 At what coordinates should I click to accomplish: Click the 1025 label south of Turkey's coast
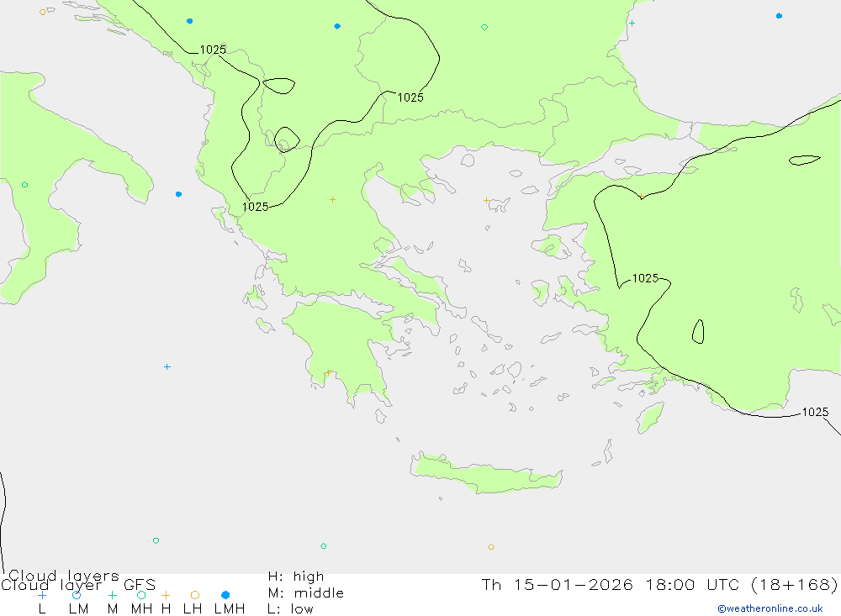(x=815, y=413)
